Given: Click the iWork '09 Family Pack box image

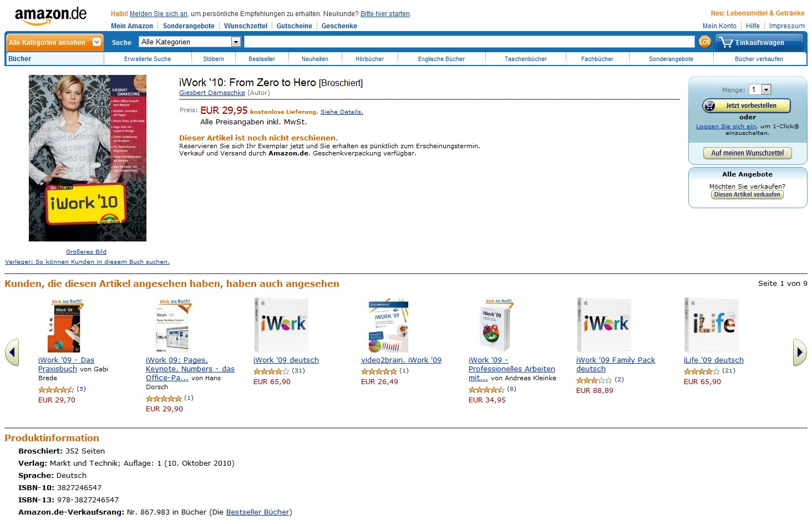Looking at the screenshot, I should tap(605, 325).
